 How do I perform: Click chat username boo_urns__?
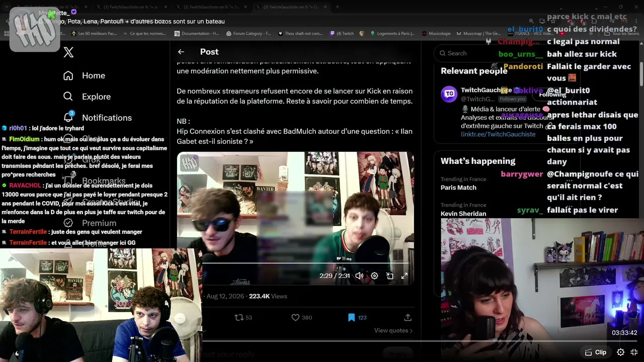point(521,54)
